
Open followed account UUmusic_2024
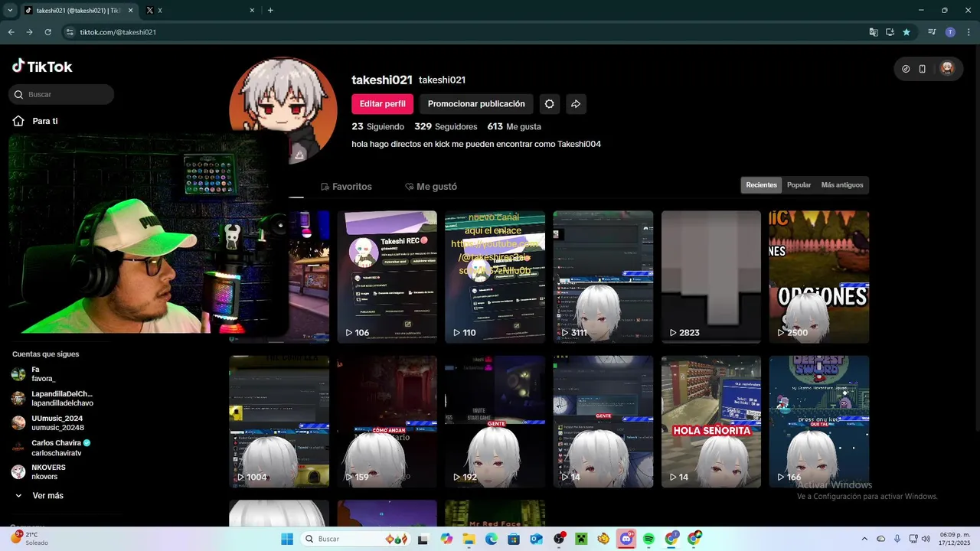(47, 422)
